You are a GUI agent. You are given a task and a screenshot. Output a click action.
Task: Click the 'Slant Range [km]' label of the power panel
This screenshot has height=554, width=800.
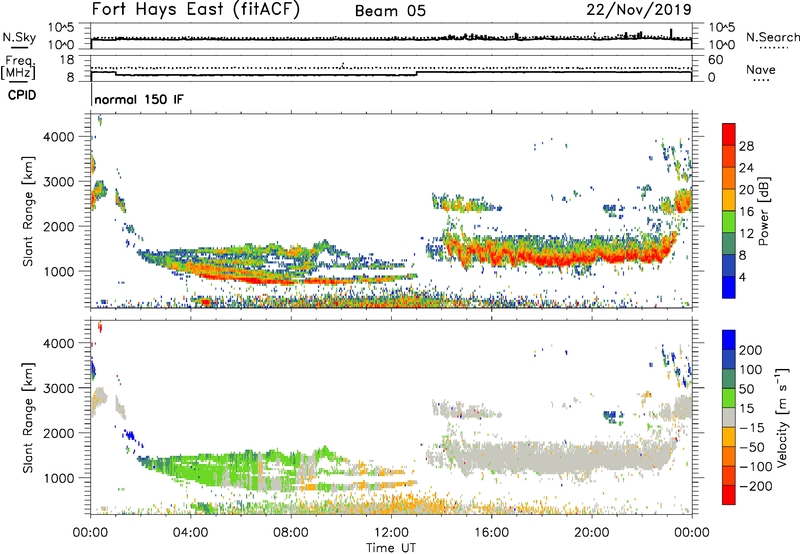pyautogui.click(x=28, y=211)
